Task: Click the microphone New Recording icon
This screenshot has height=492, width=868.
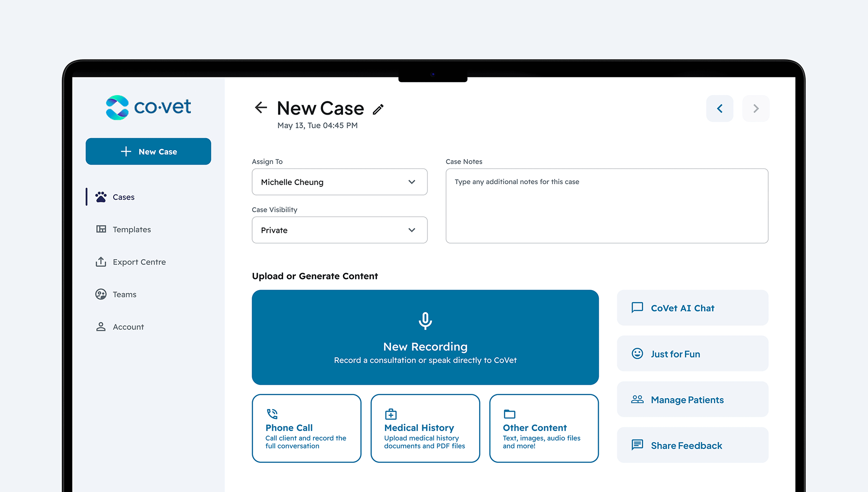Action: 425,321
